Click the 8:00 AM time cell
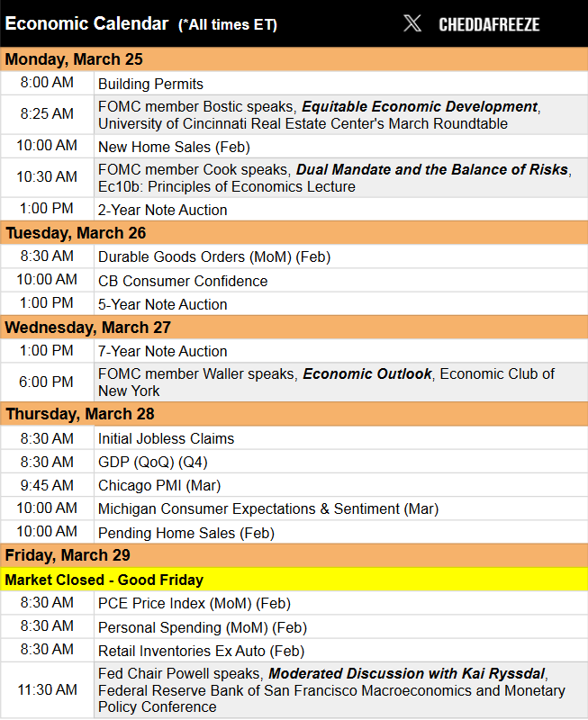588x720 pixels. pyautogui.click(x=47, y=83)
